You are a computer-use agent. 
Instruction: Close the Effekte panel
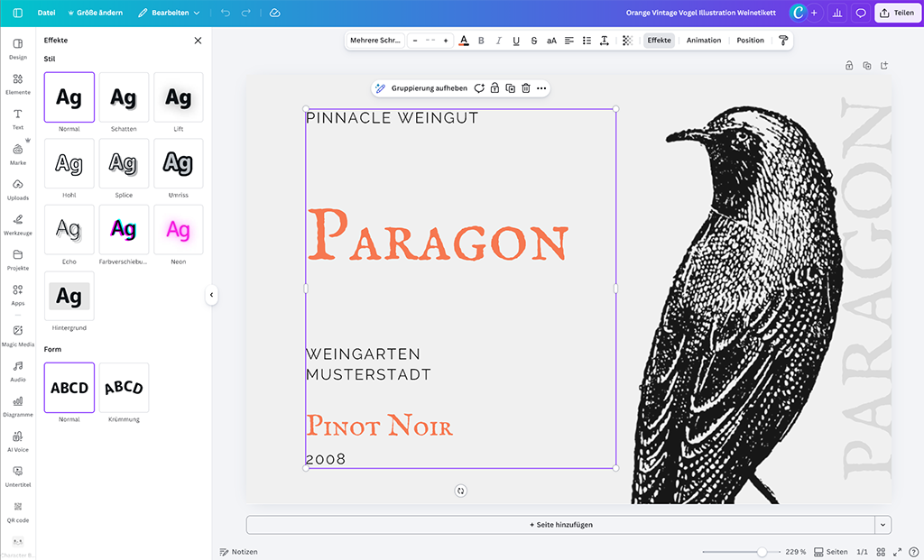[x=198, y=40]
